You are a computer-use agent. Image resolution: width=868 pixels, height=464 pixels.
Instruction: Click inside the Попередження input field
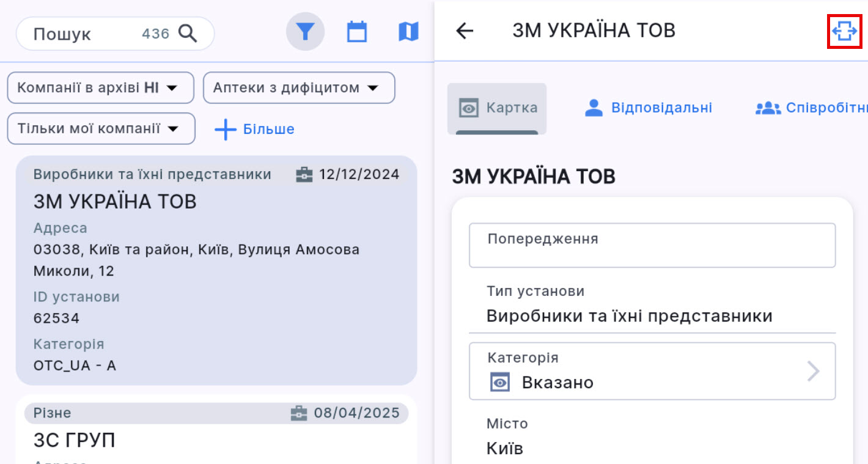tap(652, 245)
